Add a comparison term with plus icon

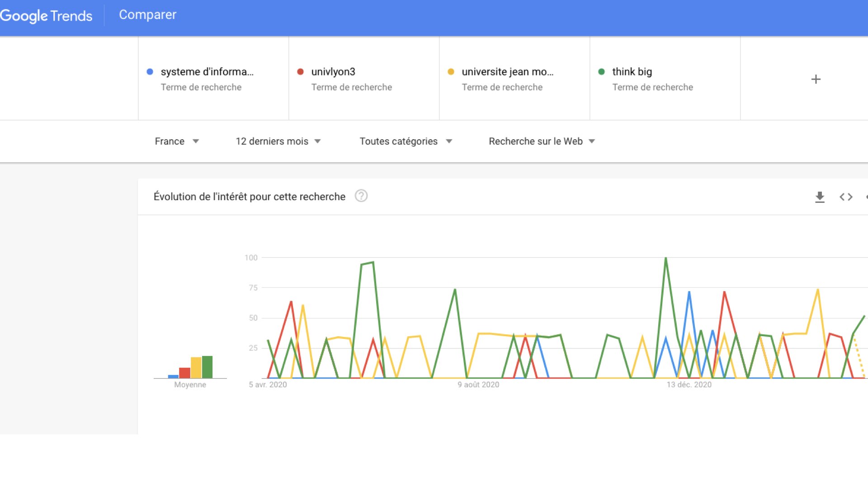[x=816, y=79]
